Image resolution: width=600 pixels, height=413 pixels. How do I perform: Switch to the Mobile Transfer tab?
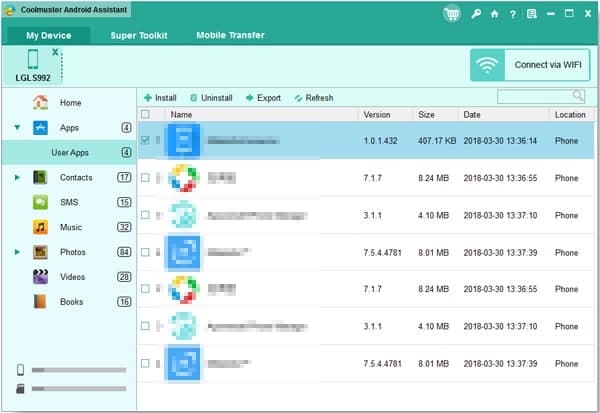point(230,35)
